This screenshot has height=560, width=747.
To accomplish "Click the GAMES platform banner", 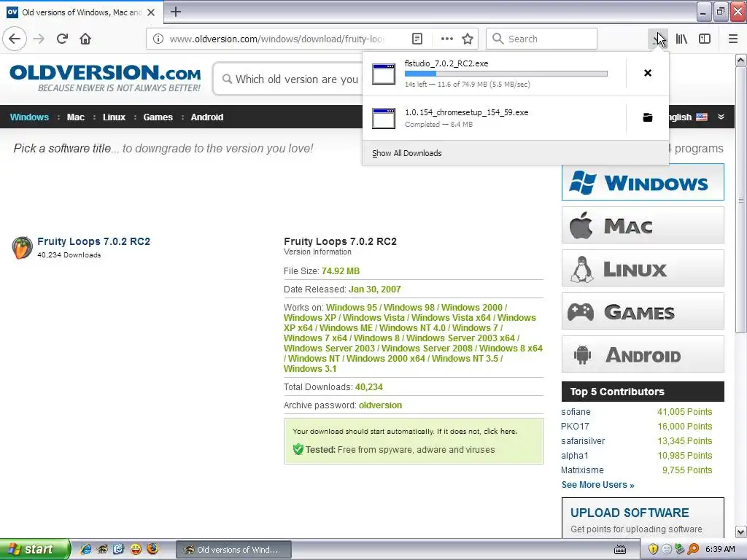I will (x=643, y=311).
